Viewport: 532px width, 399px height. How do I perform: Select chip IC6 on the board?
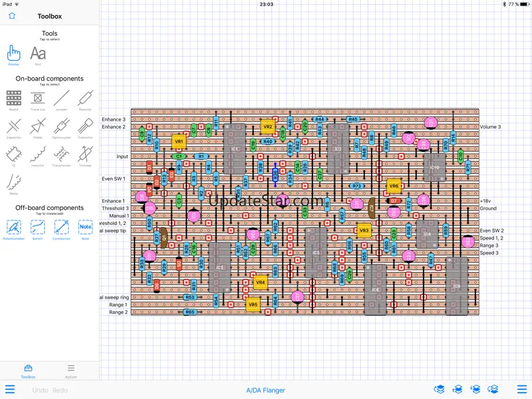click(x=375, y=290)
